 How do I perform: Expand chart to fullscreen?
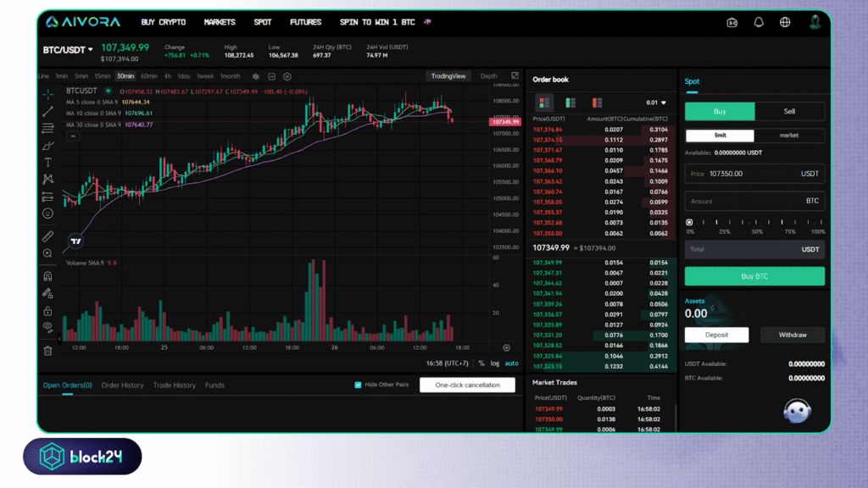coord(515,76)
